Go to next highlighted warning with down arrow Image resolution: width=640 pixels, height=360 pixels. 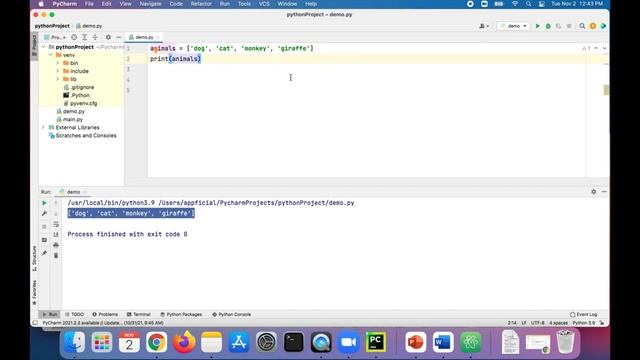coord(604,48)
